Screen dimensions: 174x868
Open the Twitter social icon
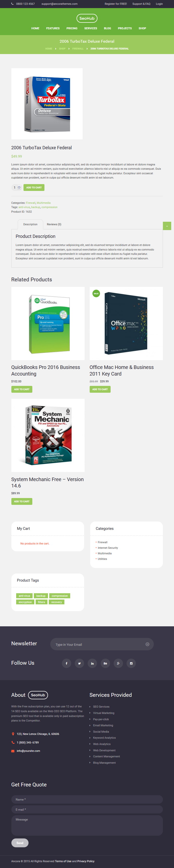pos(79,663)
